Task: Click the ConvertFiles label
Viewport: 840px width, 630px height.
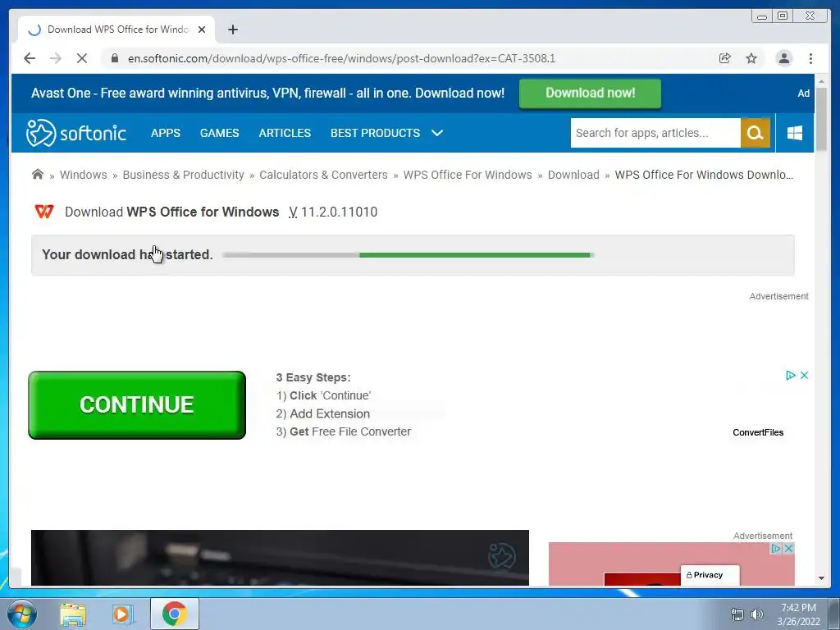Action: pos(758,432)
